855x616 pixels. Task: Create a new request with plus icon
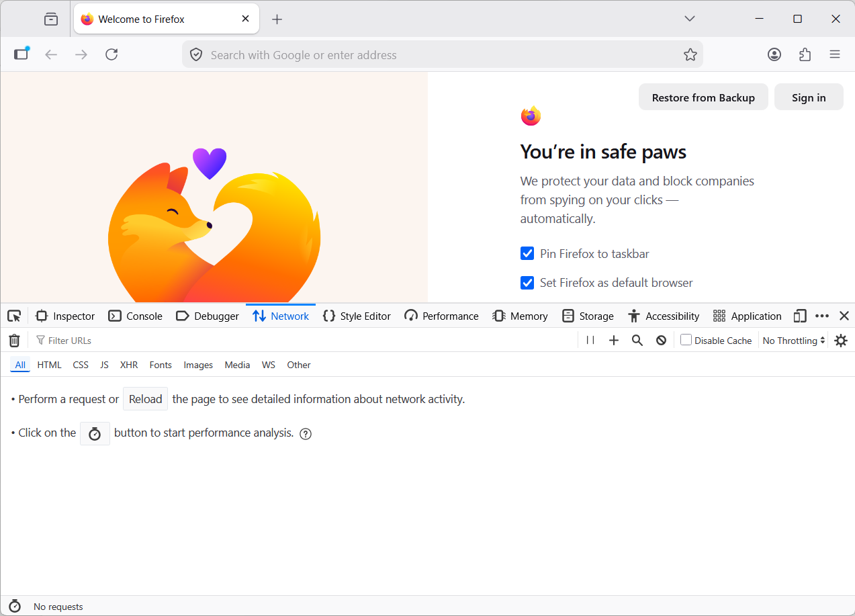click(614, 341)
